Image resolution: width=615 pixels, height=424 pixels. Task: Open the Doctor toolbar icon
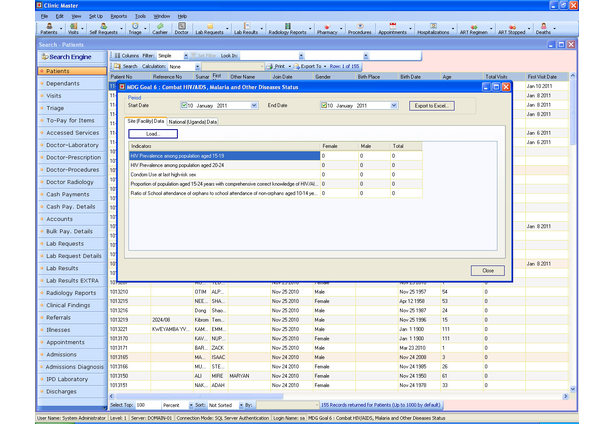click(181, 28)
